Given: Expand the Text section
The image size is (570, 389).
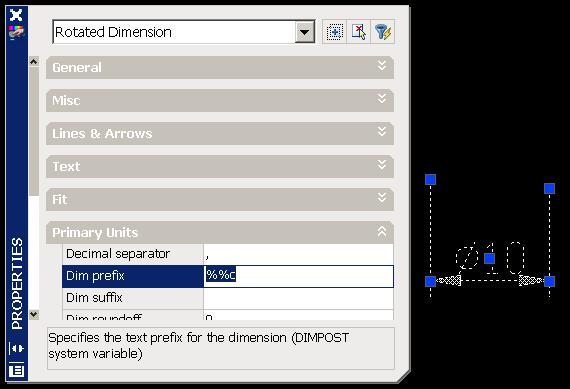Looking at the screenshot, I should click(220, 167).
